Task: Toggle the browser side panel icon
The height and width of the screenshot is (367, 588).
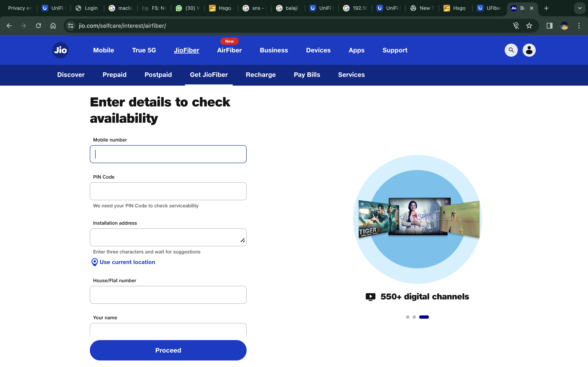Action: [549, 26]
